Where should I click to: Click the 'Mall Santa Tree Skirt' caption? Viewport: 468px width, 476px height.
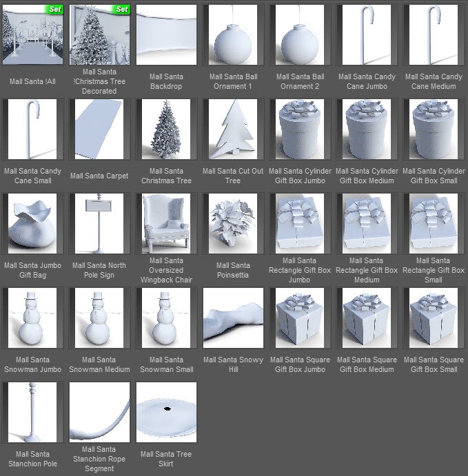point(166,459)
